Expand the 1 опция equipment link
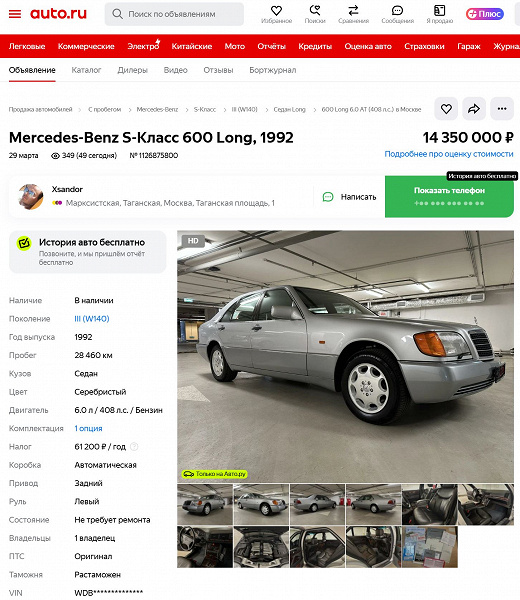520x600 pixels. 88,429
